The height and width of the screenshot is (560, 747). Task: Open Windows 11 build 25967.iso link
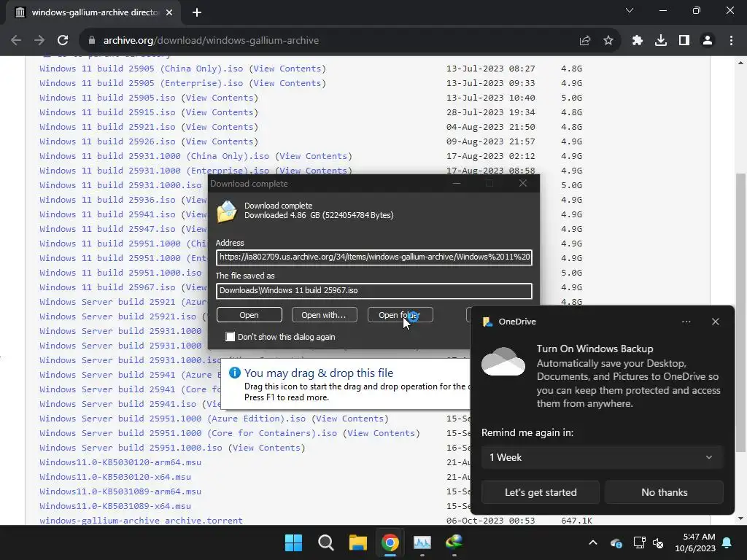coord(108,287)
